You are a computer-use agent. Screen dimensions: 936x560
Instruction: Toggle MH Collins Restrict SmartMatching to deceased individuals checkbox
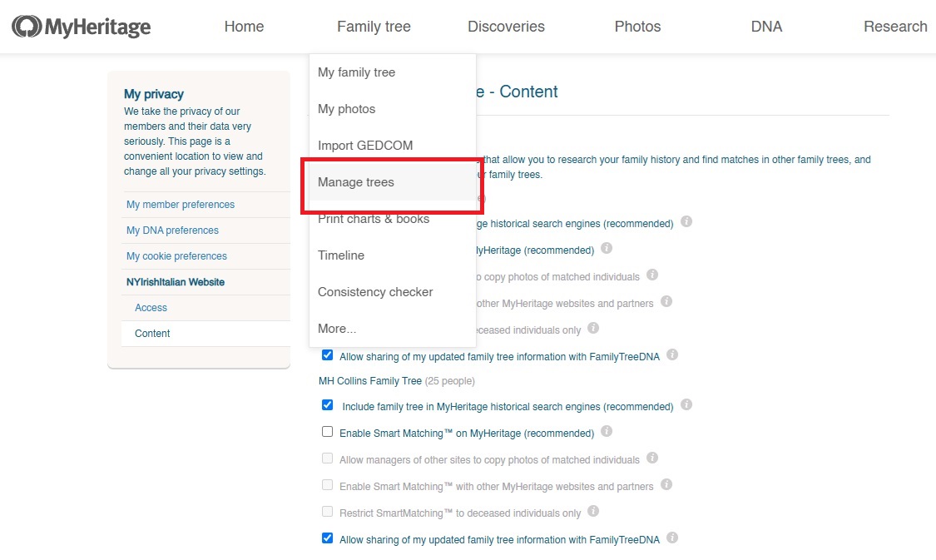tap(327, 512)
